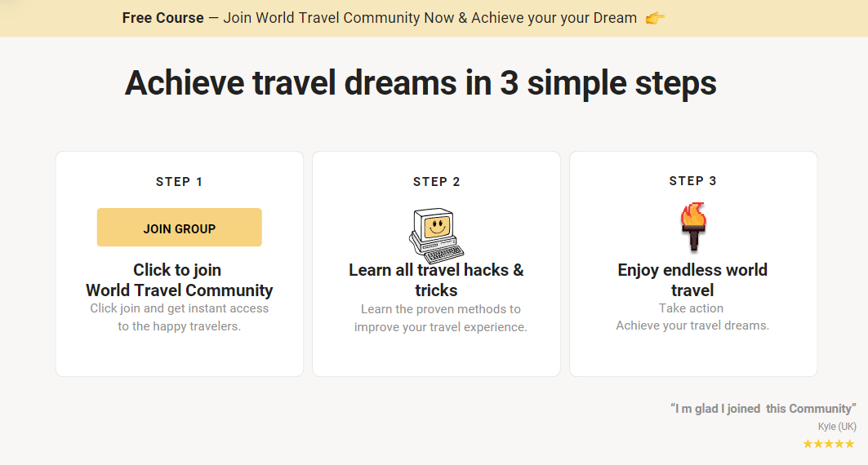Click the STEP 2 label
This screenshot has height=465, width=868.
tap(437, 182)
